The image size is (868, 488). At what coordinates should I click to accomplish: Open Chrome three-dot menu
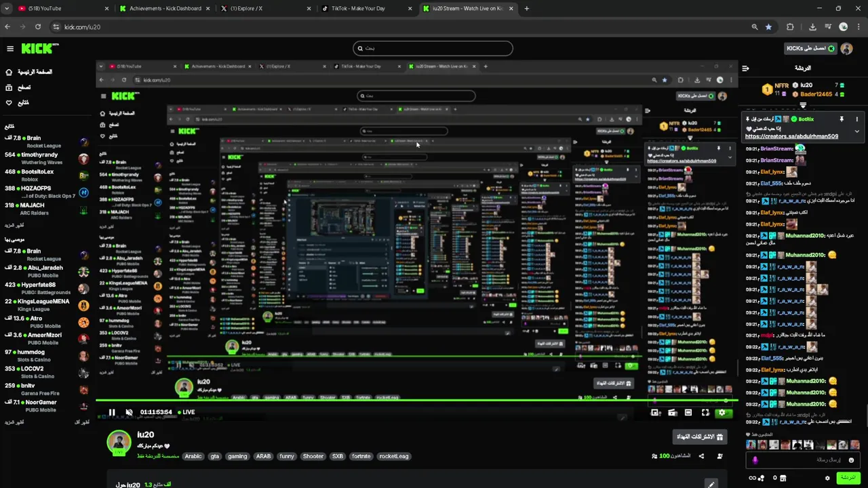pos(858,27)
